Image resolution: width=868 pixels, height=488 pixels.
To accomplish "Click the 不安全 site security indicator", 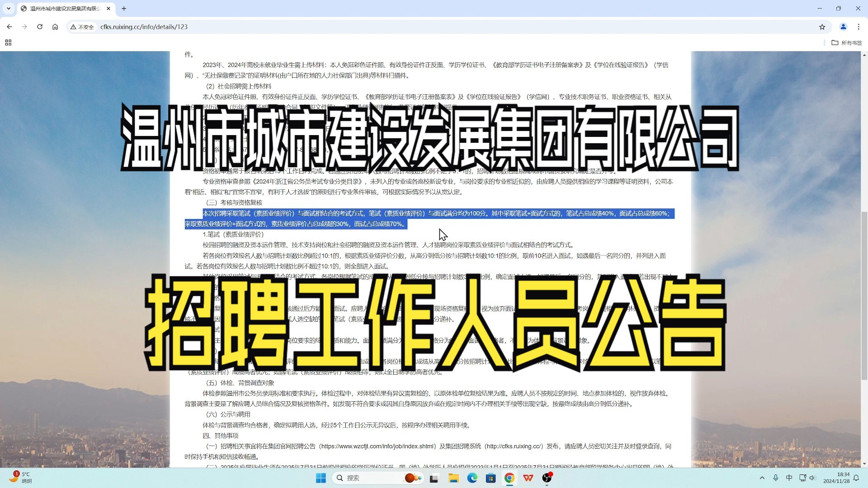I will point(82,27).
